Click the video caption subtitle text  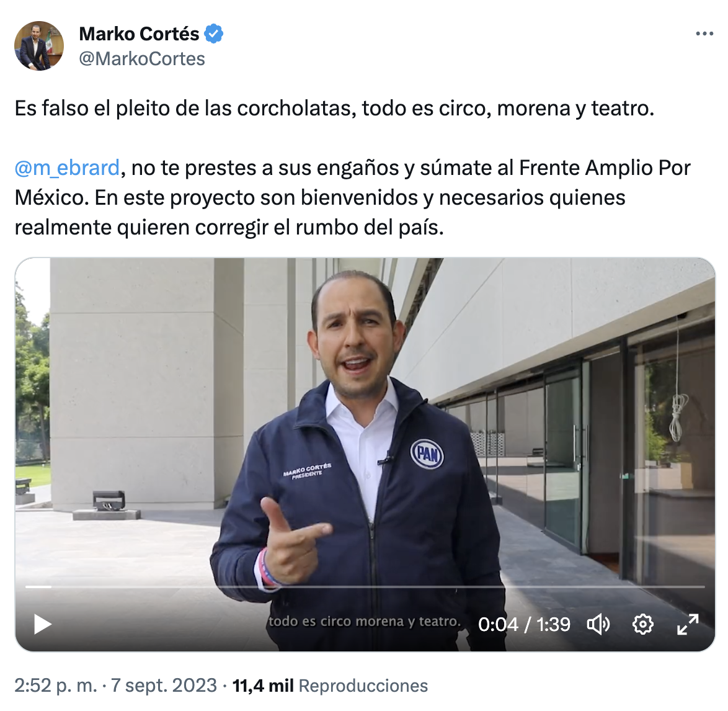pyautogui.click(x=365, y=622)
